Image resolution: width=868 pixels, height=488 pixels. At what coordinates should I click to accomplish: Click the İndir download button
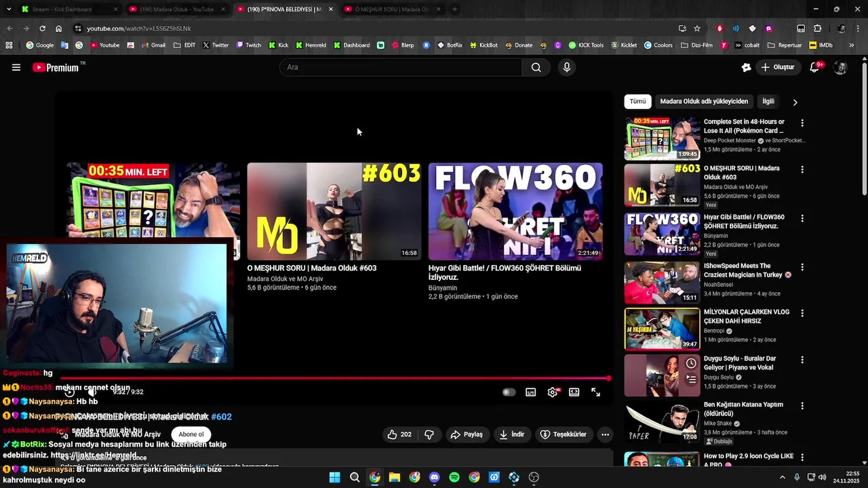[512, 434]
